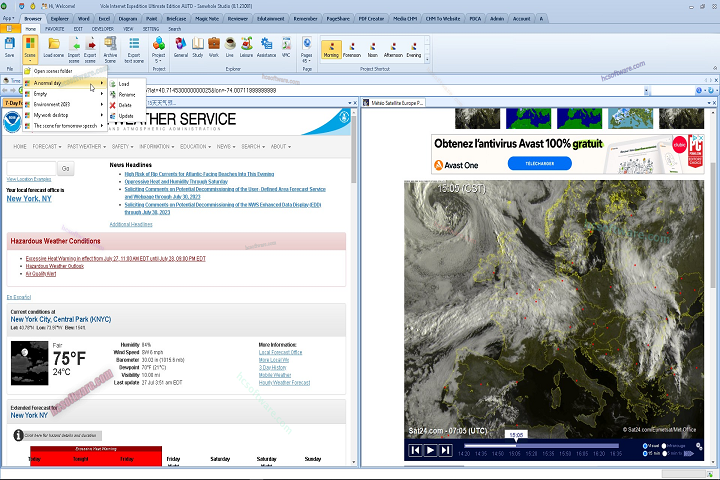720x480 pixels.
Task: Open the Leisure explorer icon
Action: coord(246,44)
